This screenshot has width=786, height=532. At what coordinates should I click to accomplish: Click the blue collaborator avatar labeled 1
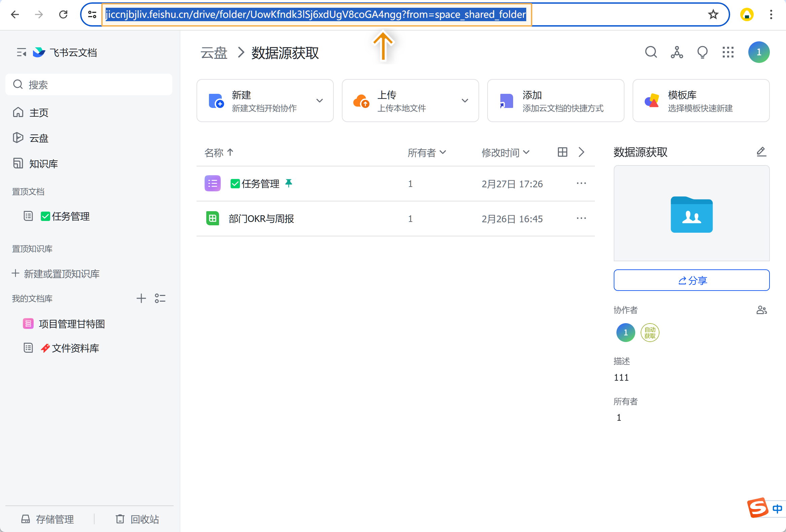(626, 333)
